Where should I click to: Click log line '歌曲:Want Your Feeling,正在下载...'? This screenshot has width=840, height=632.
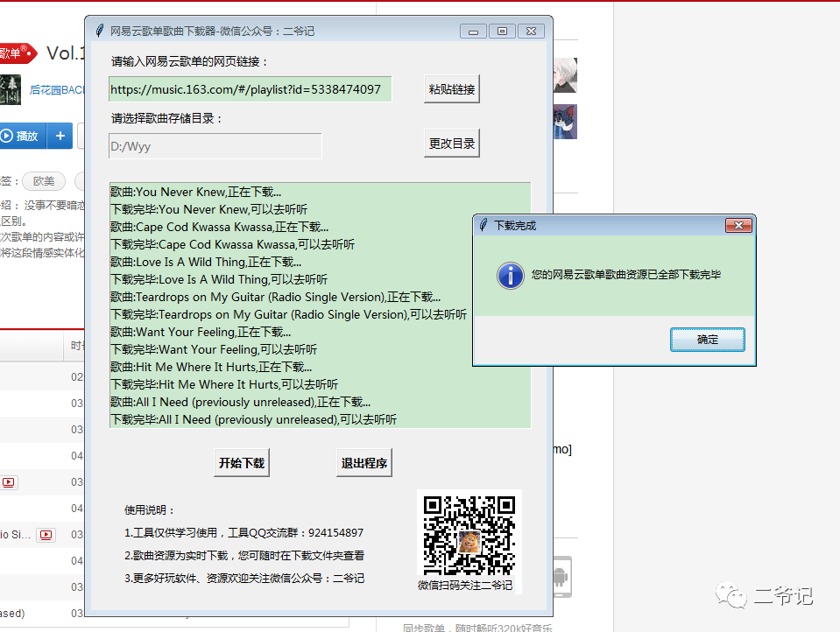201,332
